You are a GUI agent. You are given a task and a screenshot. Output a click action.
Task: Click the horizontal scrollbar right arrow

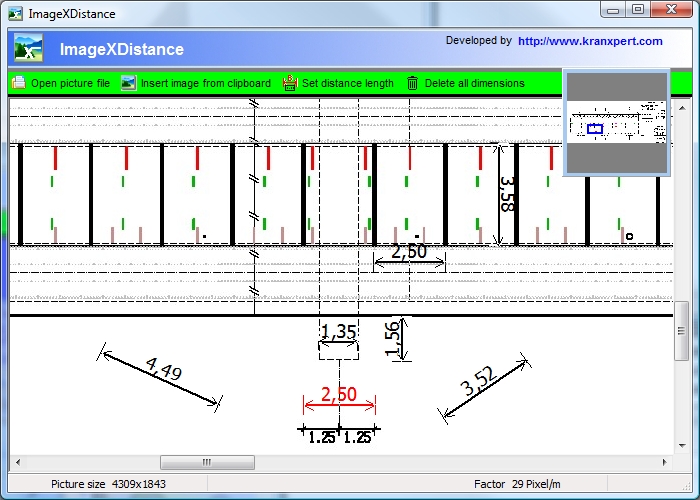tap(666, 462)
